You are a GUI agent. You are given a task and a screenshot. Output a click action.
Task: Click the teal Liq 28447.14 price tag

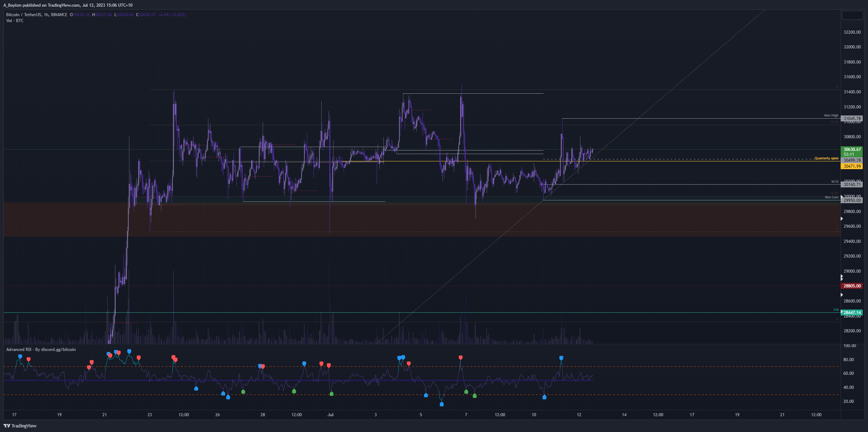[x=852, y=313]
